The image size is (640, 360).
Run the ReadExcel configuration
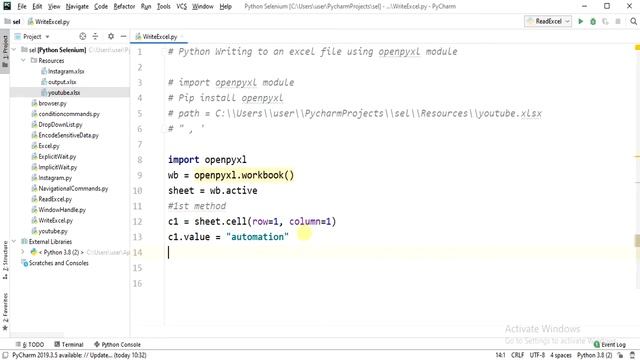pyautogui.click(x=580, y=21)
